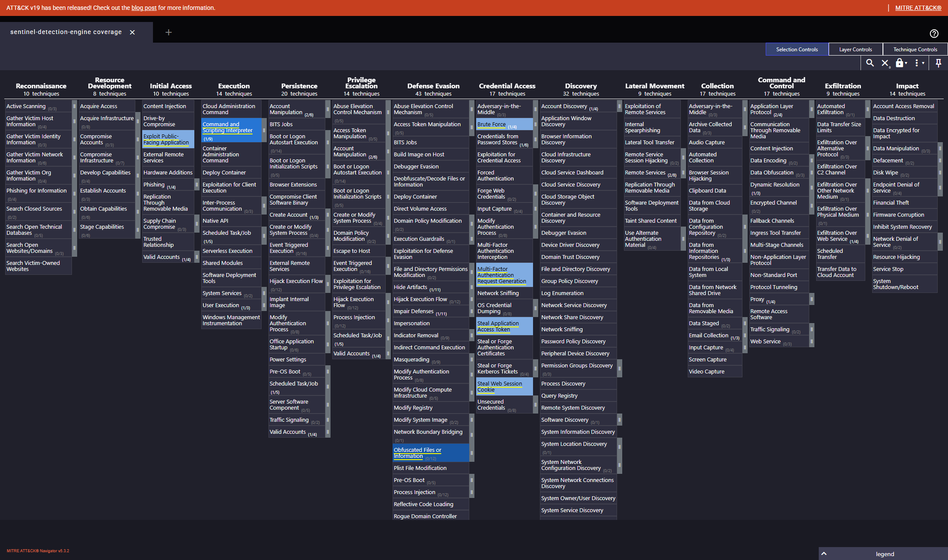Viewport: 948px width, 560px height.
Task: Select Taint Shared Content technique
Action: (x=652, y=221)
